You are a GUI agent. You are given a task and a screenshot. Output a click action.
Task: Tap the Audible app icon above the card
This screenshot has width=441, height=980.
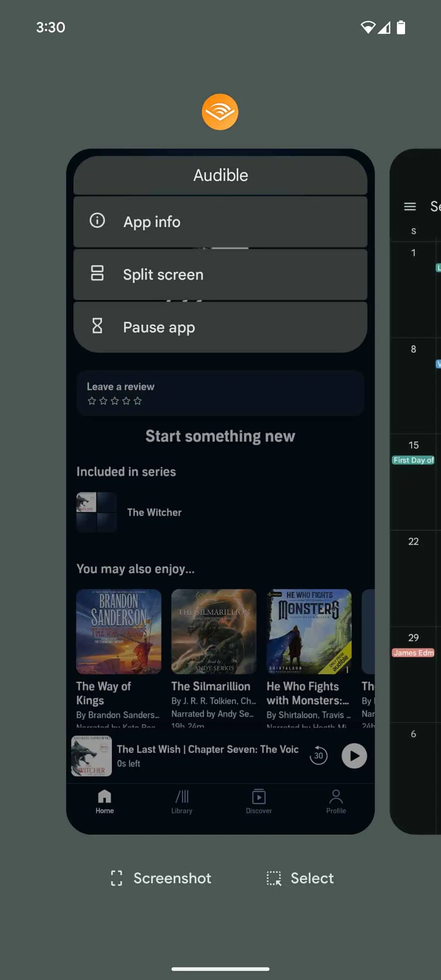pyautogui.click(x=220, y=112)
